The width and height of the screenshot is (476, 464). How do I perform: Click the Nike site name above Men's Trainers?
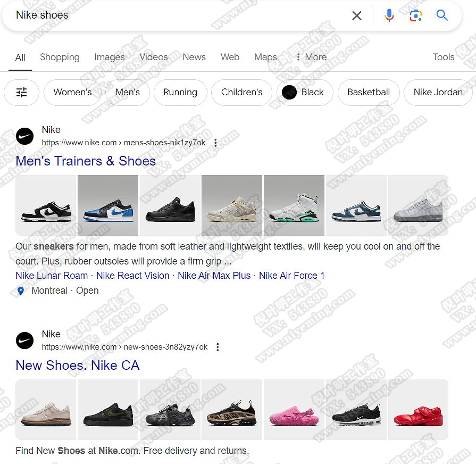(51, 130)
